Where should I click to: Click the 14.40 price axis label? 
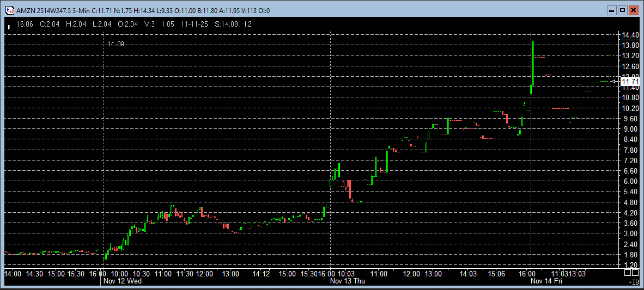(x=630, y=35)
